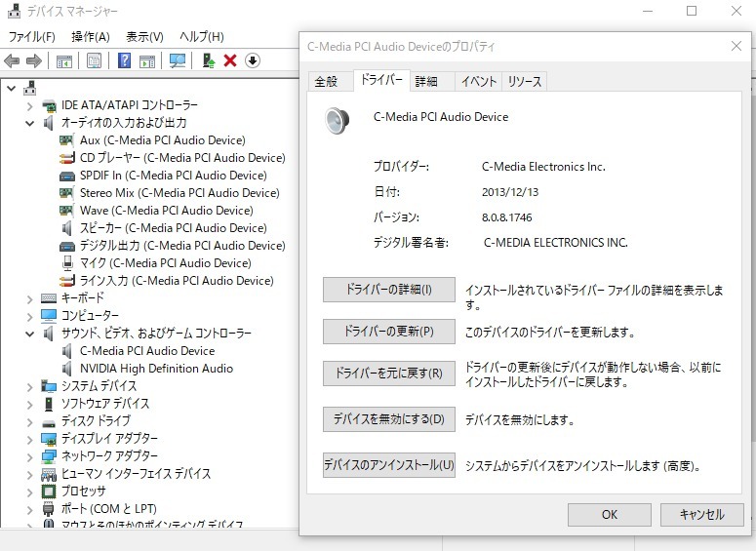Viewport: 756px width, 551px height.
Task: Click the Back arrow toolbar icon
Action: point(12,60)
